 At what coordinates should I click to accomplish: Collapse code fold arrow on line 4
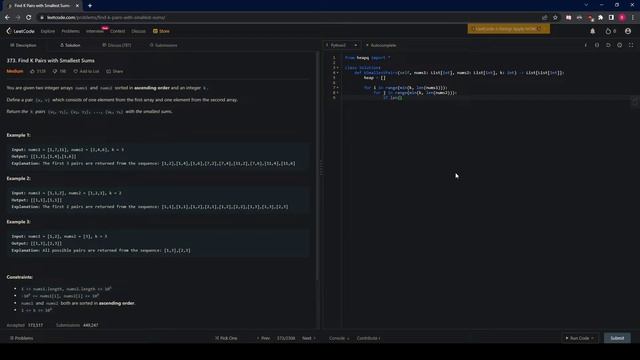(338, 73)
